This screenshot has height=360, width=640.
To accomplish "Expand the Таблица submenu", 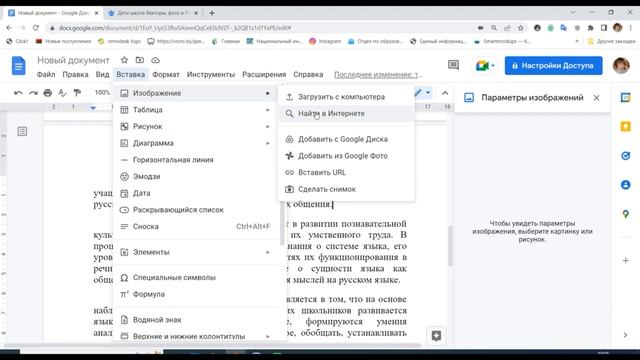I will click(196, 110).
